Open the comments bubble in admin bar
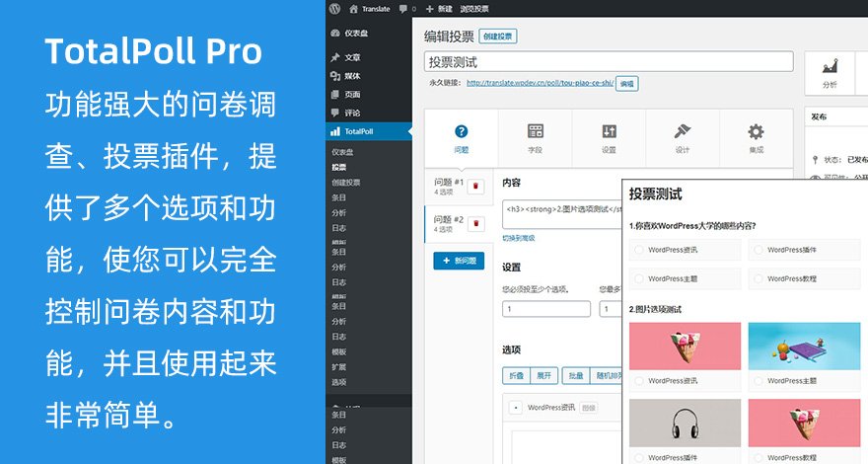The width and height of the screenshot is (868, 464). (x=406, y=9)
